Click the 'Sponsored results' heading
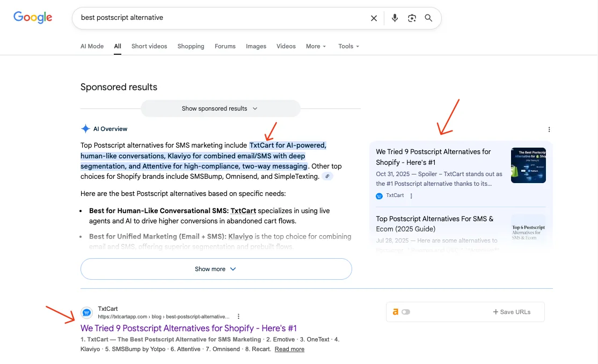This screenshot has width=598, height=364. pos(119,87)
